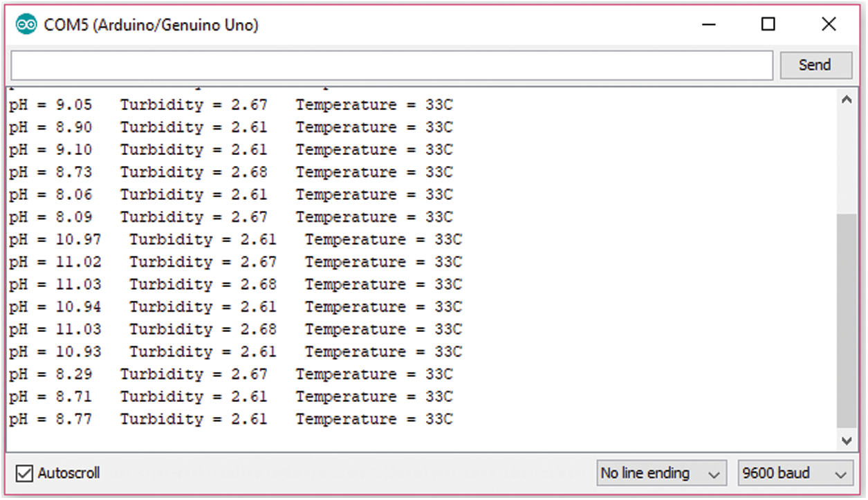The width and height of the screenshot is (868, 500).
Task: Close the COM5 serial monitor window
Action: click(829, 25)
